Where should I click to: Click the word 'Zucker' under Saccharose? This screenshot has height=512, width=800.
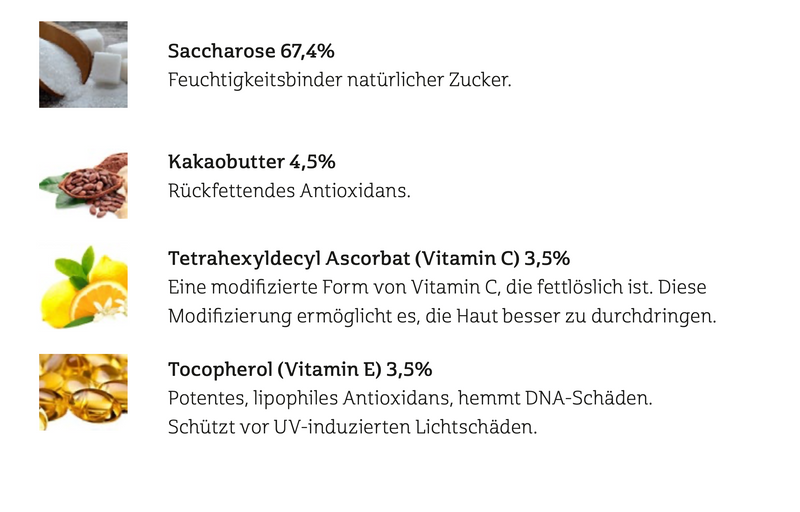pos(483,79)
